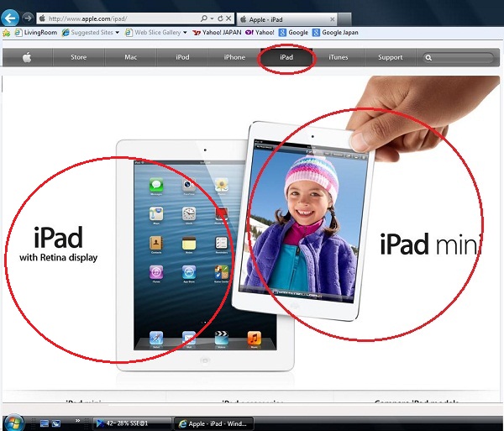Go to the Mac section
Viewport: 504px width, 431px height.
[x=131, y=57]
